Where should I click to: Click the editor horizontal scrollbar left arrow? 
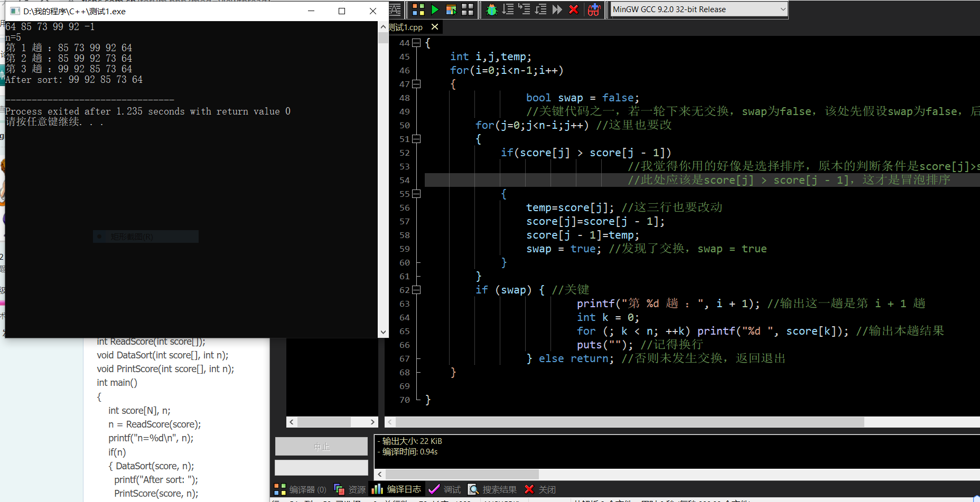pos(390,422)
